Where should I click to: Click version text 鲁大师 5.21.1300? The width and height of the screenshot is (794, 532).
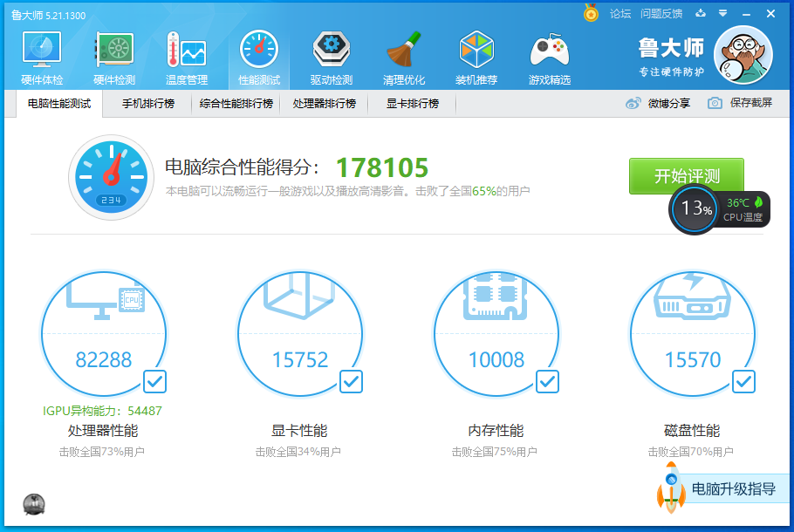pos(49,15)
